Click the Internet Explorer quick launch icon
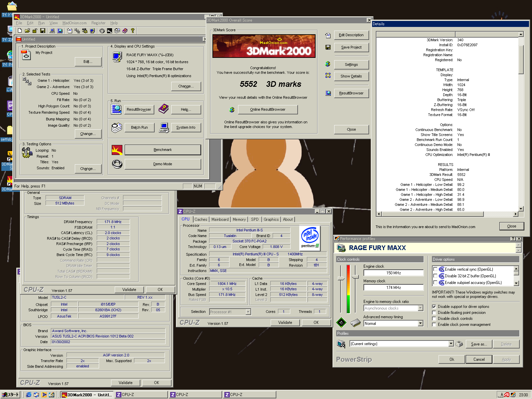 point(29,395)
